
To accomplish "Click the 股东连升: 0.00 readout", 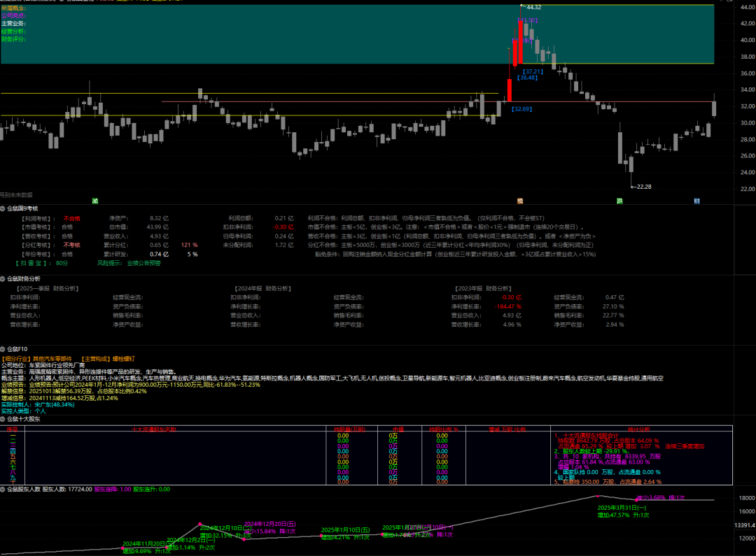I will (x=151, y=490).
